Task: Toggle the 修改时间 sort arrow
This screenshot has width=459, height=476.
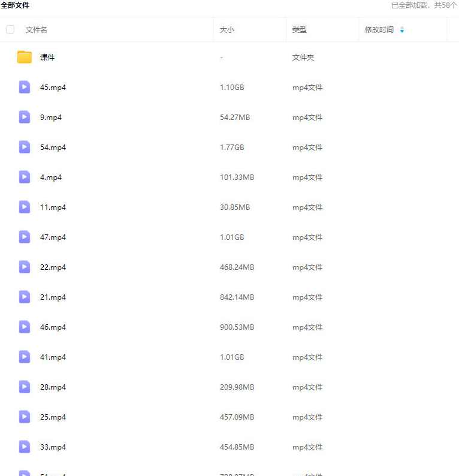Action: pyautogui.click(x=401, y=30)
